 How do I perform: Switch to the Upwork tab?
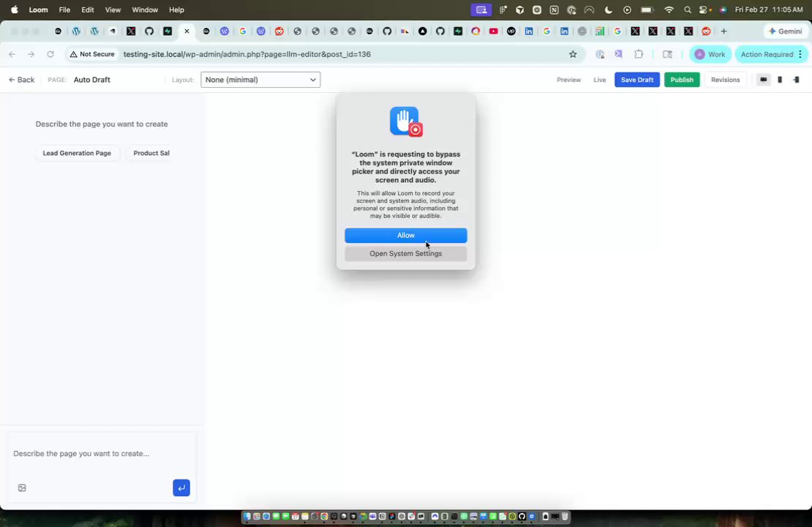click(511, 31)
